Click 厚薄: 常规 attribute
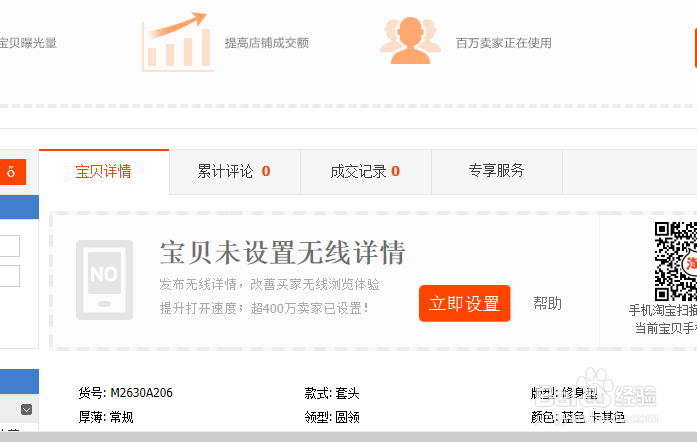The height and width of the screenshot is (442, 697). click(x=106, y=417)
